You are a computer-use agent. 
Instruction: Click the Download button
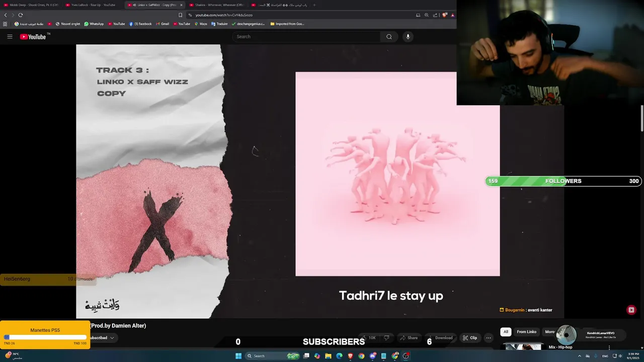(x=440, y=338)
